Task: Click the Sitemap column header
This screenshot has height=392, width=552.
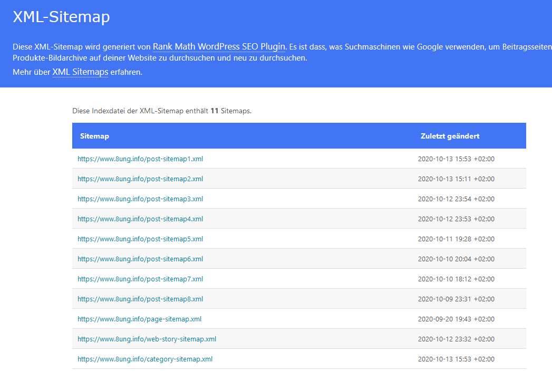Action: click(94, 135)
